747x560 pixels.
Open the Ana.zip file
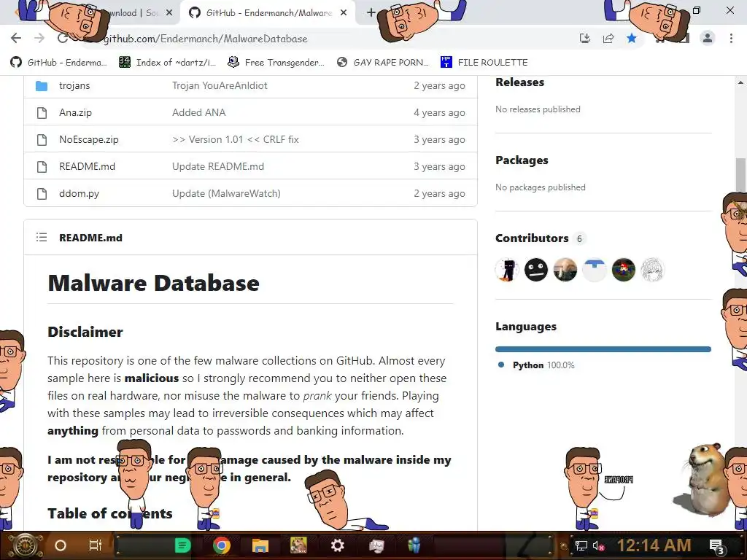[x=75, y=113]
